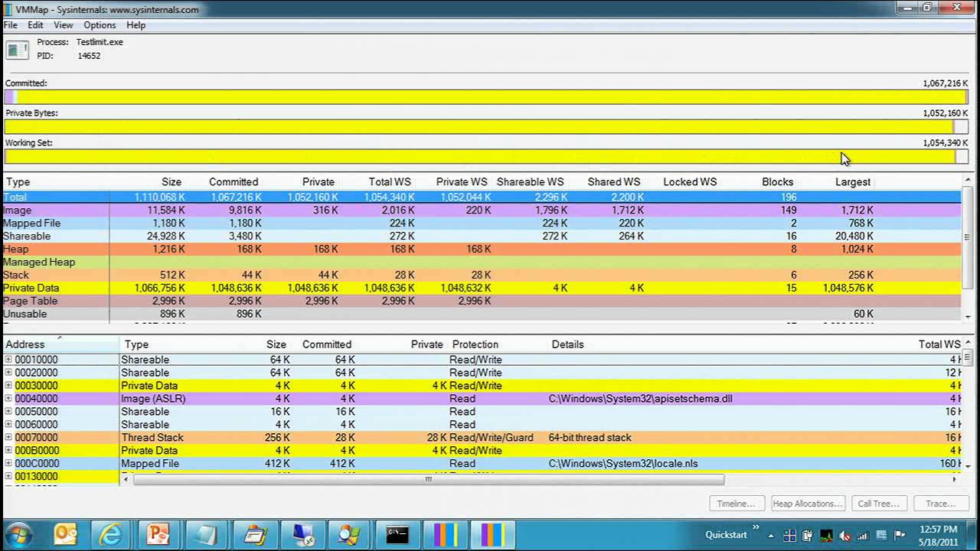The height and width of the screenshot is (551, 980).
Task: Open the Edit menu
Action: [36, 25]
